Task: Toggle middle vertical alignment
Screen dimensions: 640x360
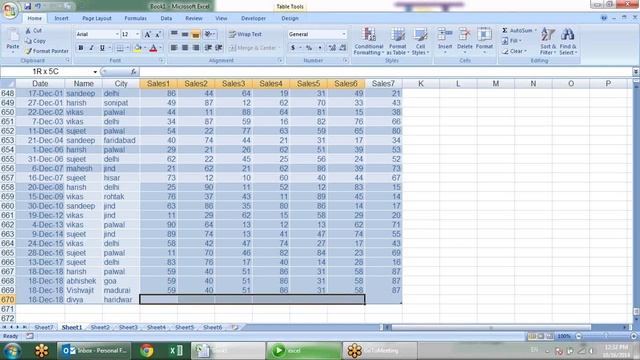Action: point(185,34)
